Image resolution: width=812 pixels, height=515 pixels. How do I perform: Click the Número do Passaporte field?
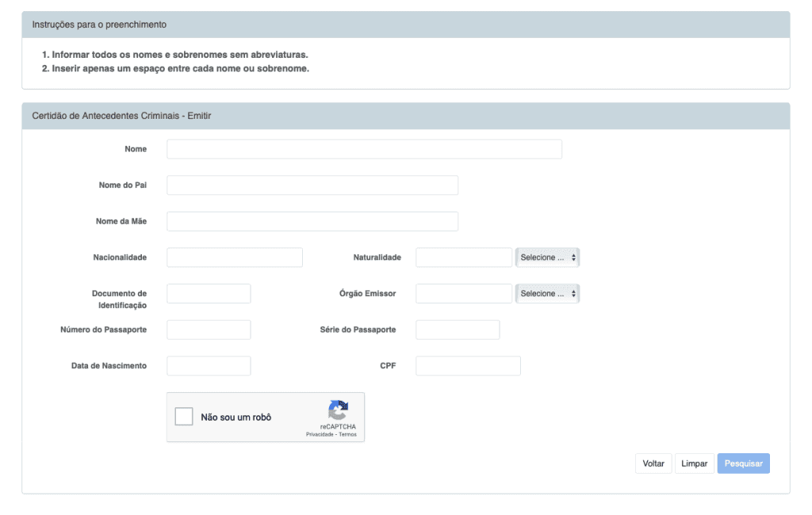click(209, 330)
